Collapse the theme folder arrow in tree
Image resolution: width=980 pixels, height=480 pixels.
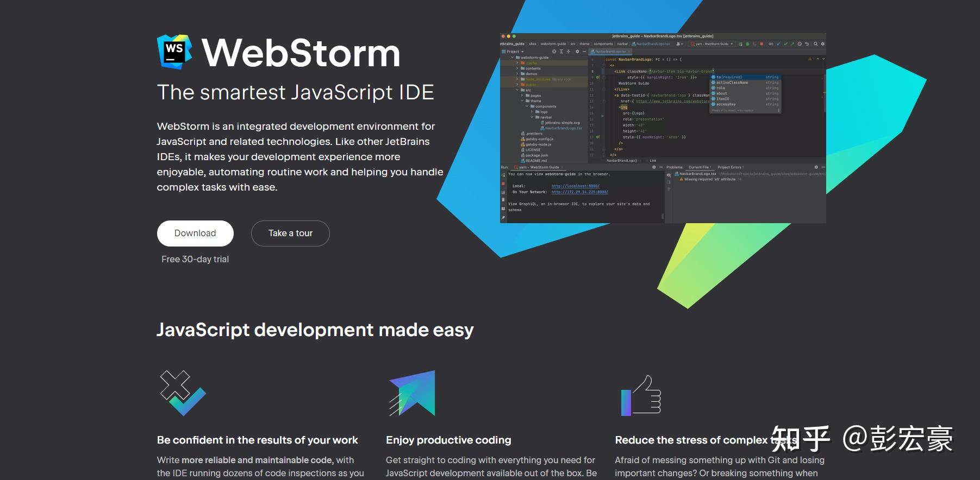click(522, 101)
